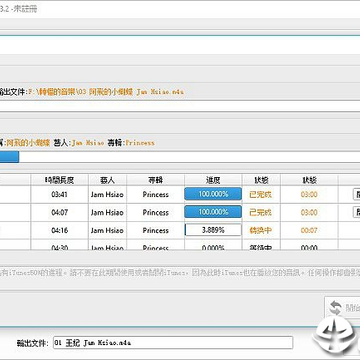Screen dimensions: 360x360
Task: Click Princess in the 03:41 row
Action: click(x=156, y=194)
